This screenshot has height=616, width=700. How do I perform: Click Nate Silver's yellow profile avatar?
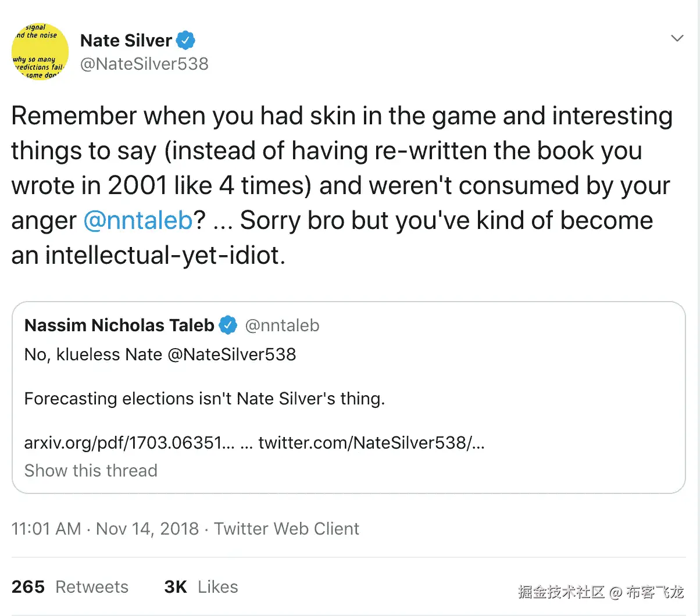click(40, 52)
